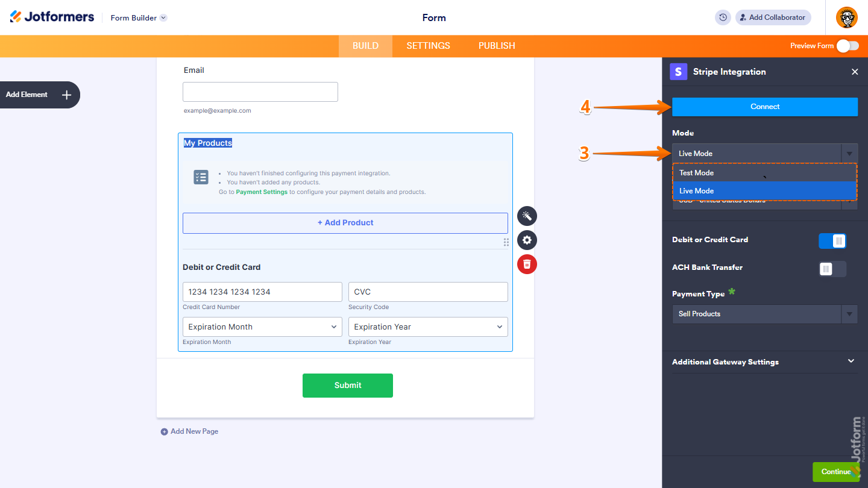The image size is (868, 488).
Task: Open the magic wand payment wizard
Action: click(x=527, y=216)
